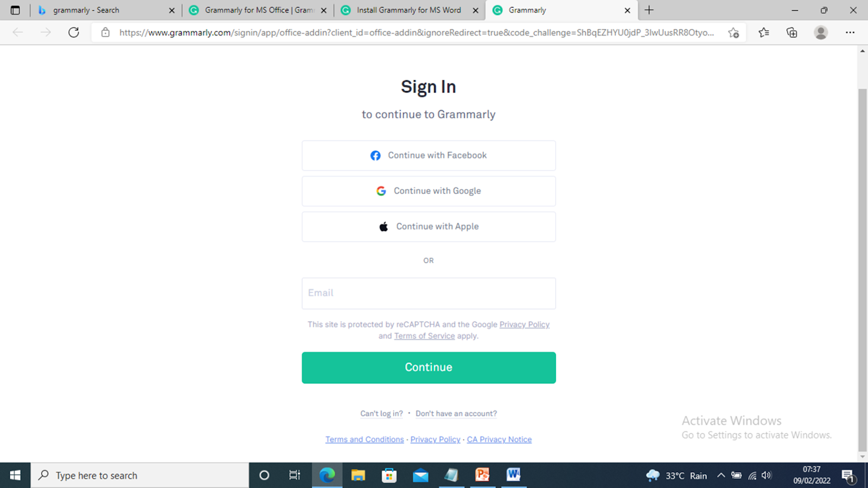Open the Collections icon in toolbar
The width and height of the screenshot is (868, 488).
click(792, 33)
